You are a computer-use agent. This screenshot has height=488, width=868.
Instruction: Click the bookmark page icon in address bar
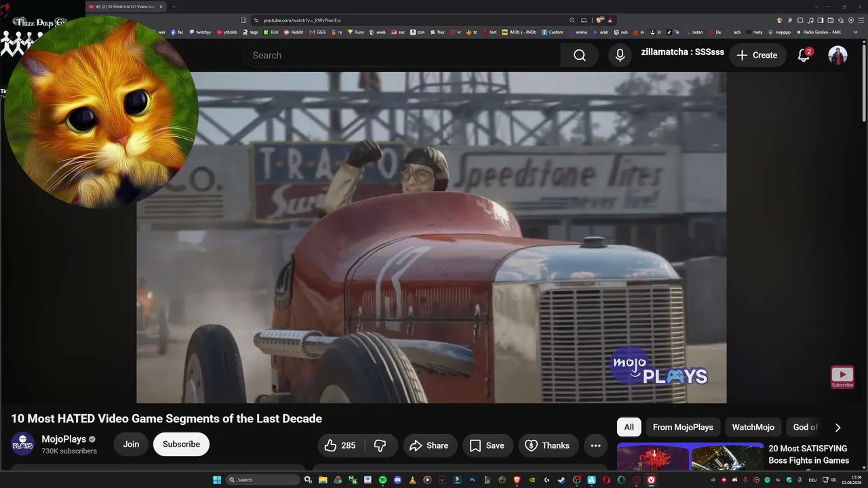243,20
